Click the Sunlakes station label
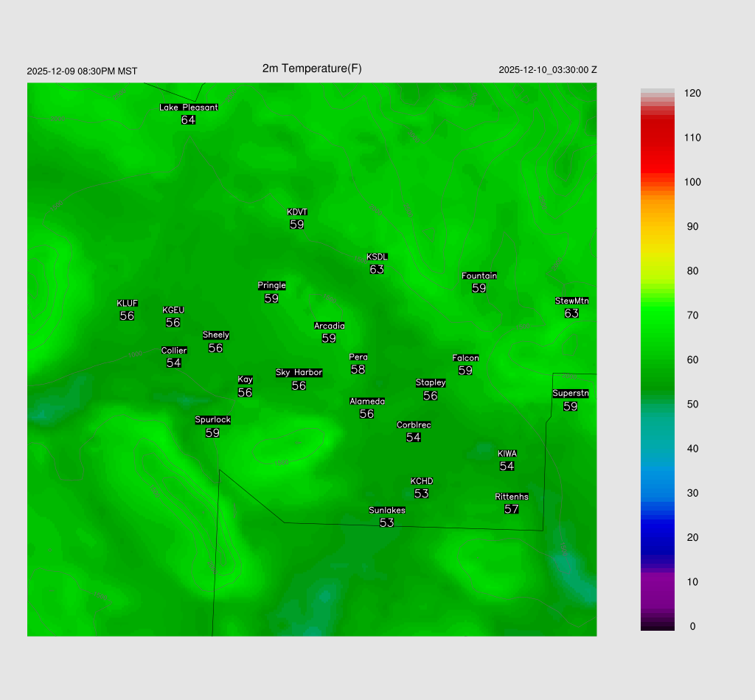 click(386, 511)
